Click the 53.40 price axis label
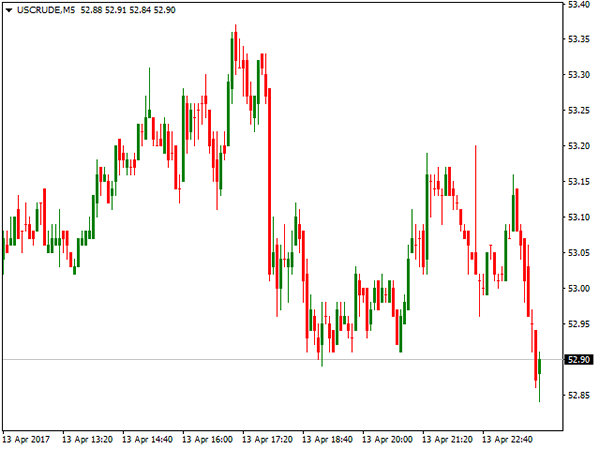This screenshot has height=450, width=600. pyautogui.click(x=579, y=4)
